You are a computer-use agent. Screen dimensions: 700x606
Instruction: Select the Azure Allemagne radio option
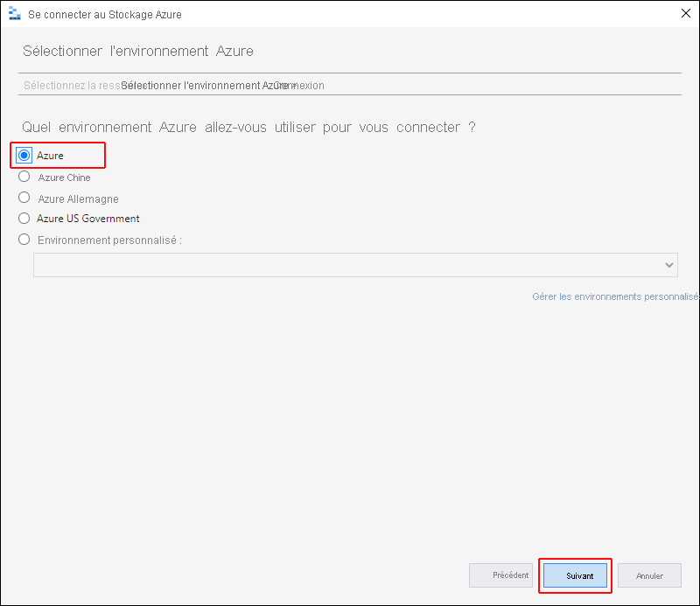(24, 198)
